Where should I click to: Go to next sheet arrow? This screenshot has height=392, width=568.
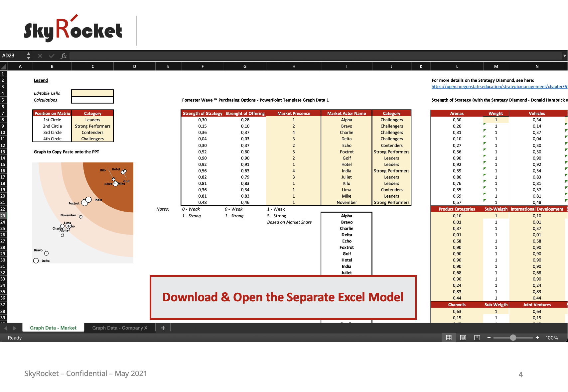click(15, 328)
